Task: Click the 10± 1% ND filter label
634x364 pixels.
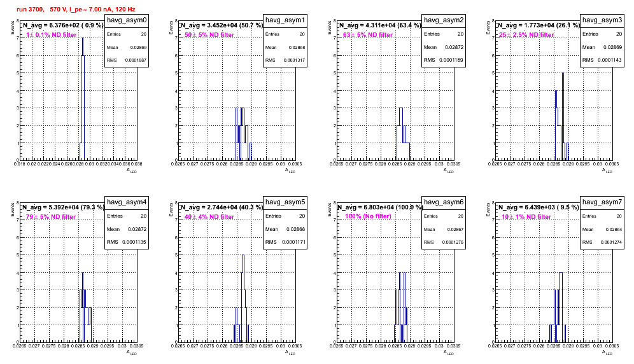Action: (526, 217)
